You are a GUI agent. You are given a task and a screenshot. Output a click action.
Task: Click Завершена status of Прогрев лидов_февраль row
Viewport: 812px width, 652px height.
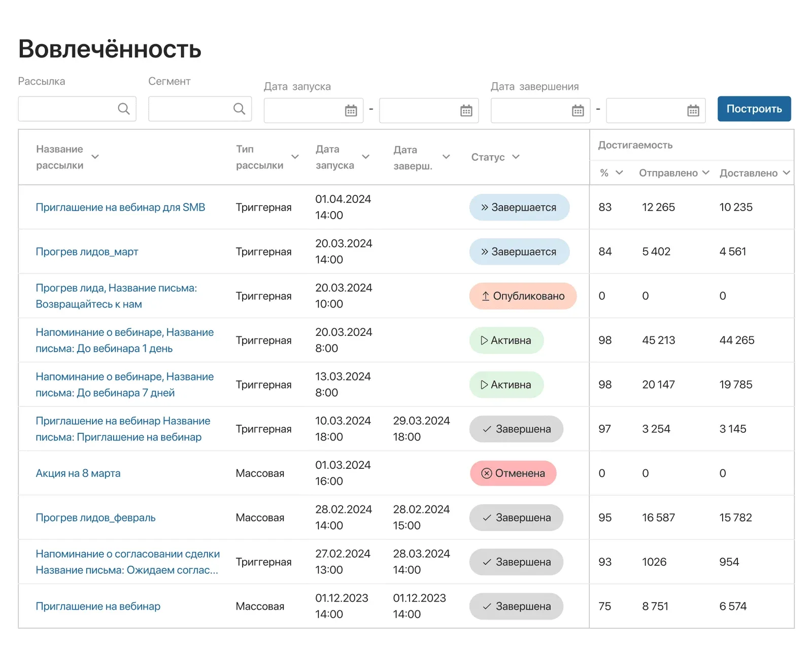516,518
